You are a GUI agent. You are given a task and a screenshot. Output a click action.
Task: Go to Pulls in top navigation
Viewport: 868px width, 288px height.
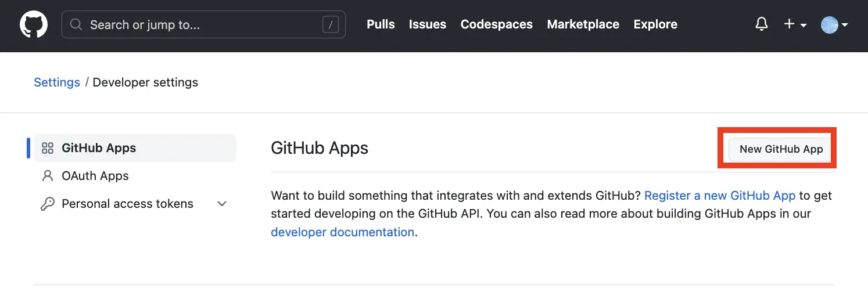[x=381, y=24]
